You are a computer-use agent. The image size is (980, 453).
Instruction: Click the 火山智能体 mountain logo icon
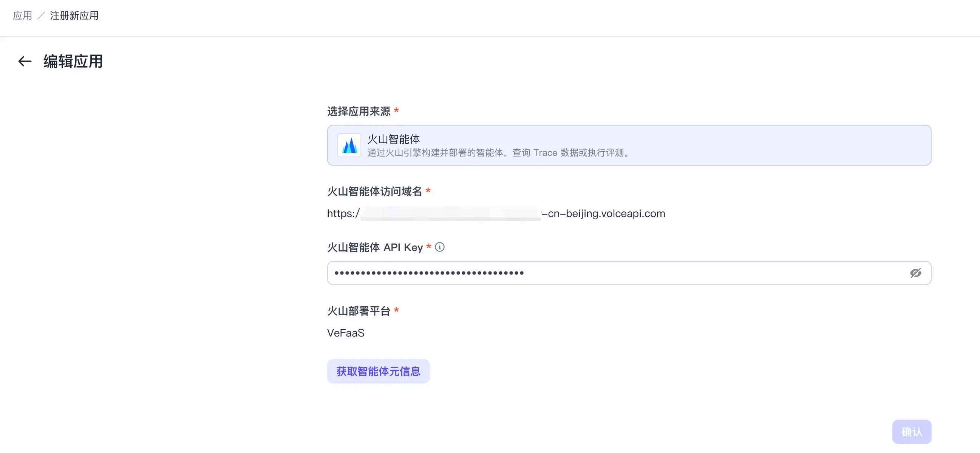[349, 145]
